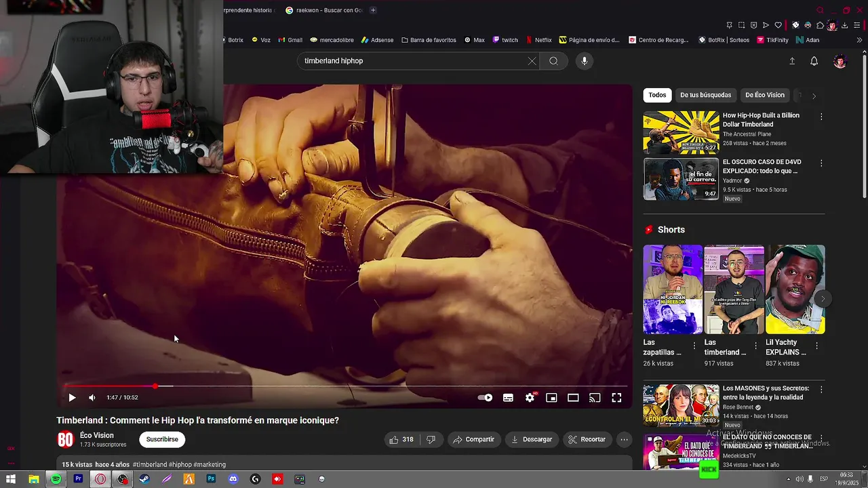The width and height of the screenshot is (868, 488).
Task: Open the player settings gear
Action: tap(530, 398)
